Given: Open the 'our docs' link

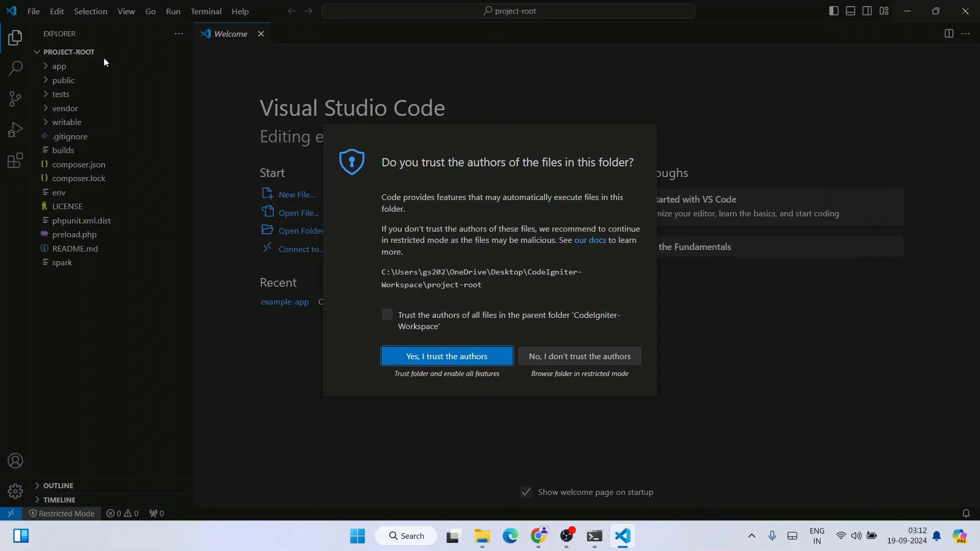Looking at the screenshot, I should tap(590, 240).
